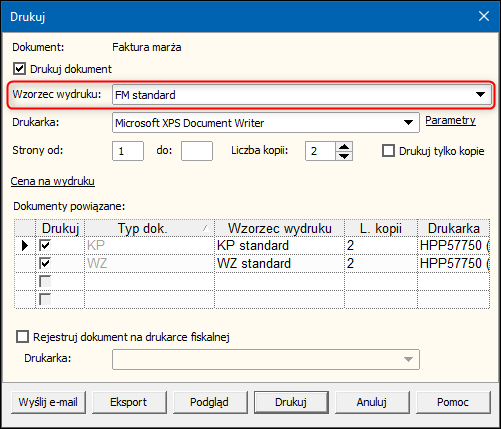Image resolution: width=501 pixels, height=429 pixels.
Task: Click the Wyślij e-mail button
Action: point(48,402)
